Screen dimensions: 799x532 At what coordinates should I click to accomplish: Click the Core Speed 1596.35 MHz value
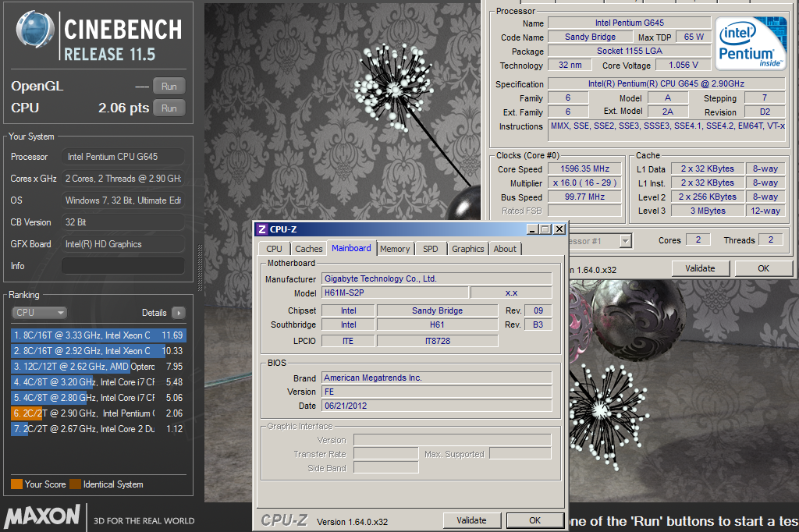pos(584,168)
